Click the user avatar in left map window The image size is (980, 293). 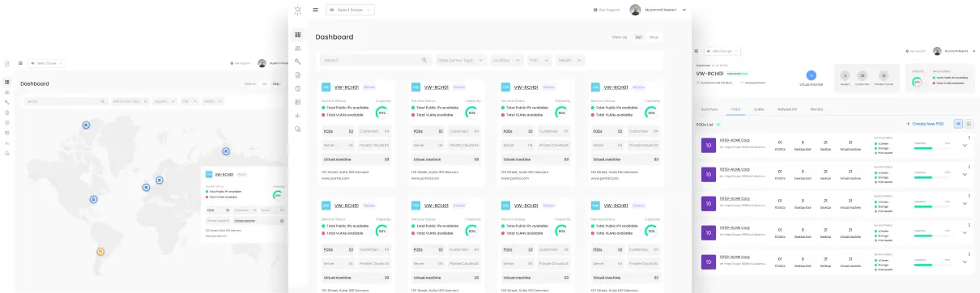coord(262,62)
